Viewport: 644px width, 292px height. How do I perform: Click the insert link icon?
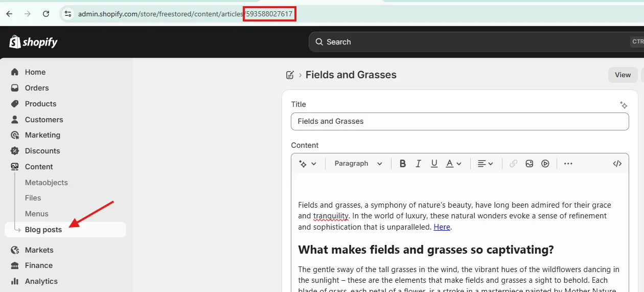click(514, 164)
